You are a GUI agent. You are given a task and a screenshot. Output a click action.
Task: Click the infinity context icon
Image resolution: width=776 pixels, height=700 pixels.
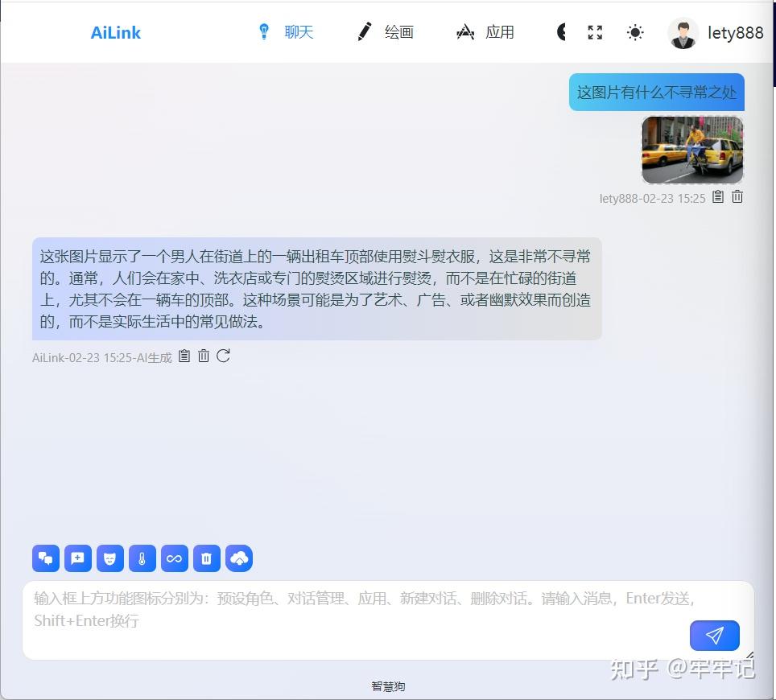pyautogui.click(x=175, y=558)
